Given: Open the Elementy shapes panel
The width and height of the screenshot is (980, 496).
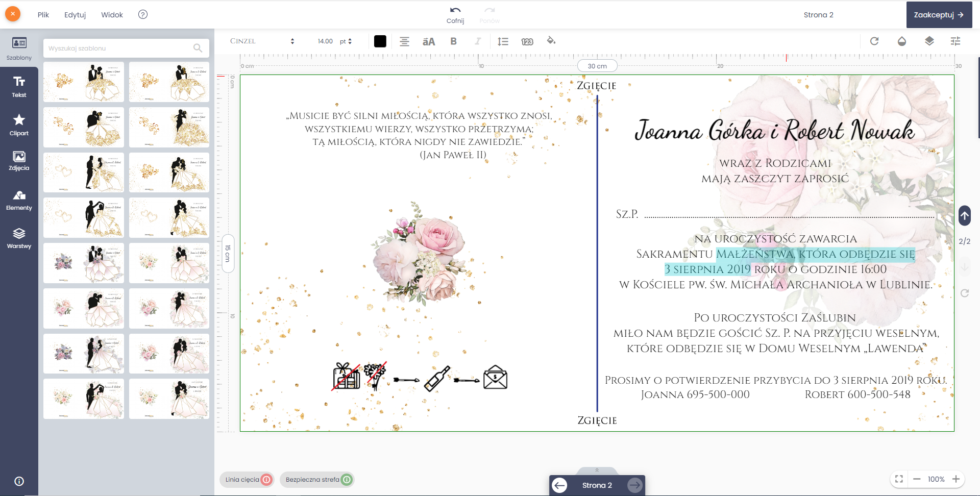Looking at the screenshot, I should 19,200.
